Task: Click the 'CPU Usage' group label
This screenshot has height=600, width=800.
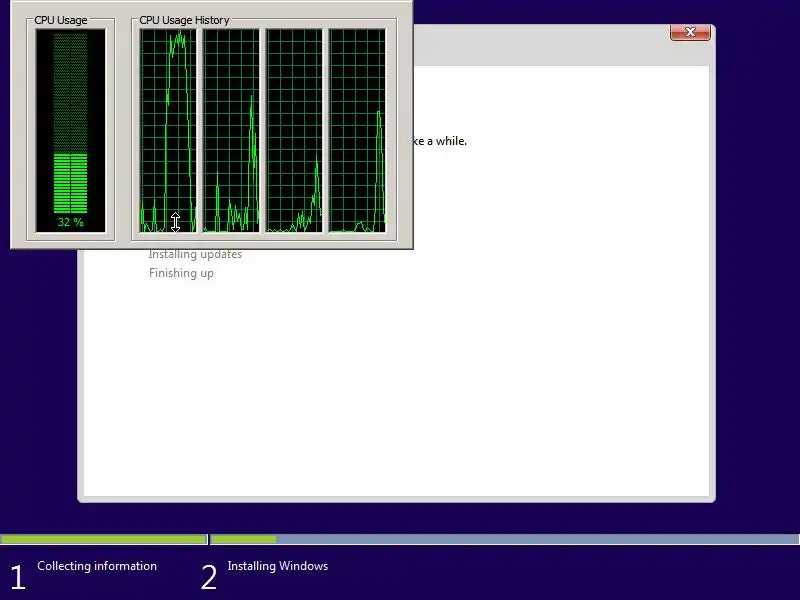Action: [x=61, y=20]
